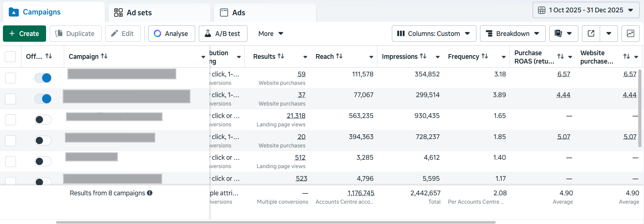644x224 pixels.
Task: Open the reports icon dropdown
Action: click(x=563, y=33)
